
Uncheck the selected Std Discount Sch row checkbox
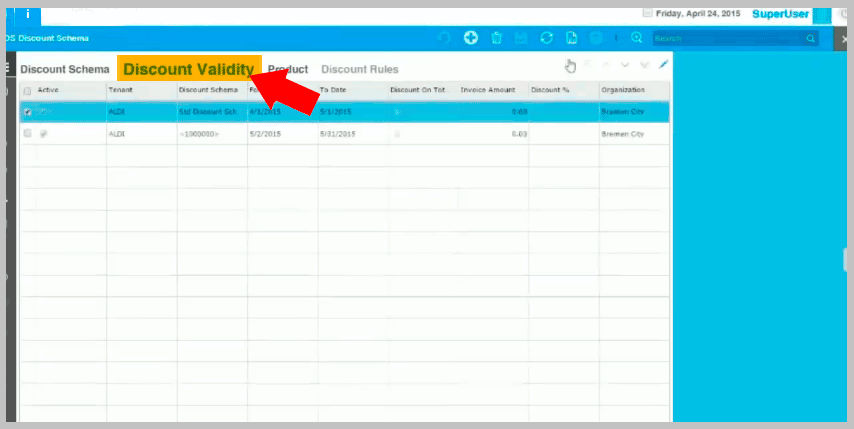[x=28, y=112]
